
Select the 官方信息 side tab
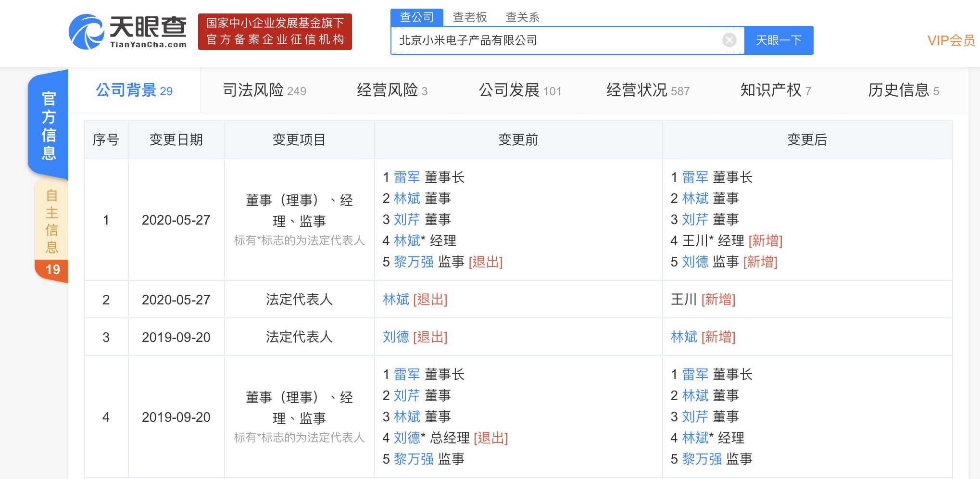49,126
